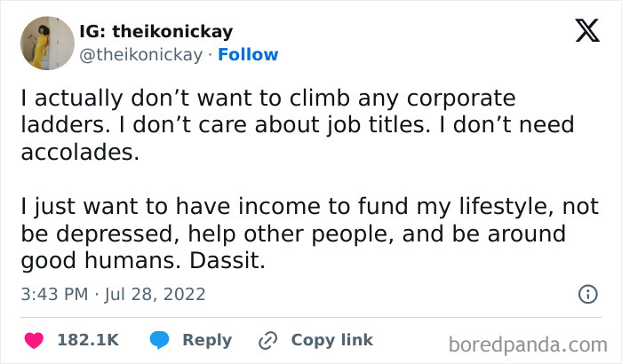Open the @theikonickay handle link
The width and height of the screenshot is (622, 364).
(x=140, y=55)
